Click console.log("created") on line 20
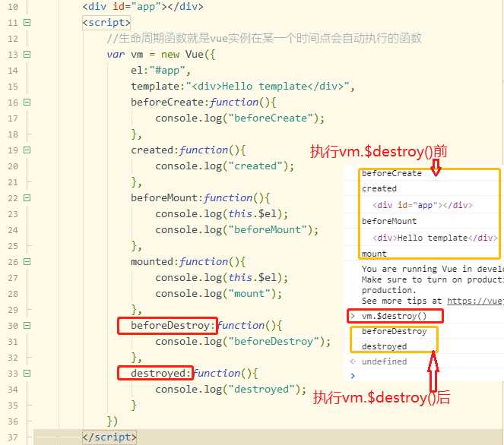 click(225, 166)
